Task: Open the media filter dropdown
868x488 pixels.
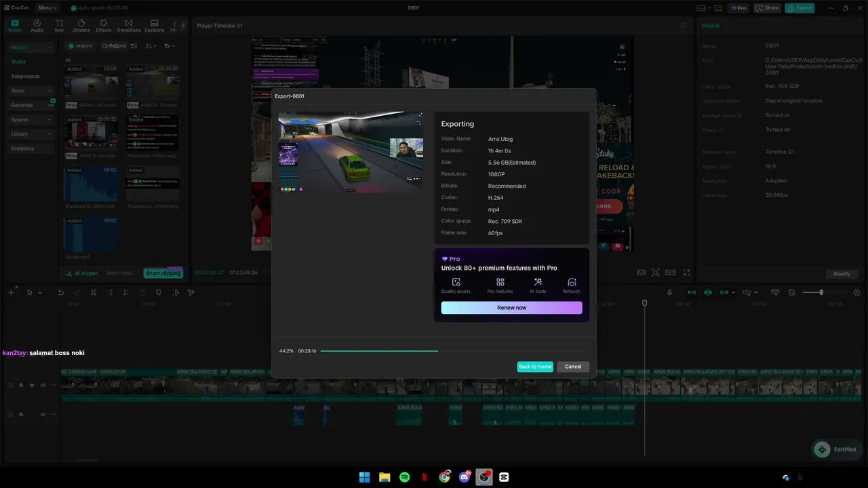Action: tap(169, 46)
